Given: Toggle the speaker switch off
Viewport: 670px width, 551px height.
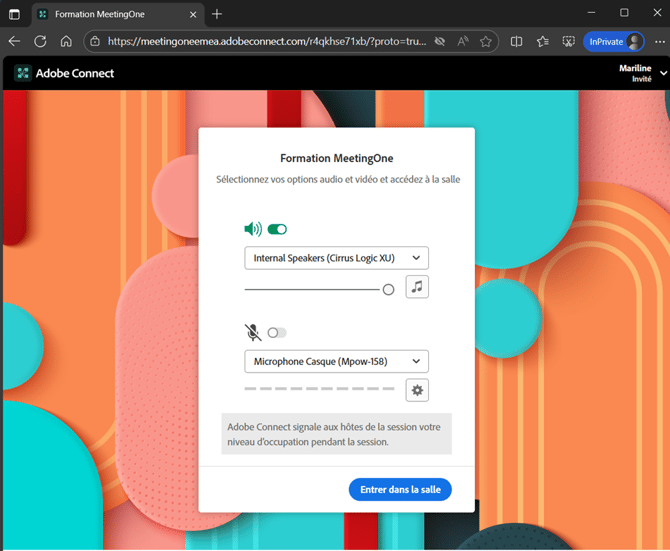Looking at the screenshot, I should click(277, 229).
